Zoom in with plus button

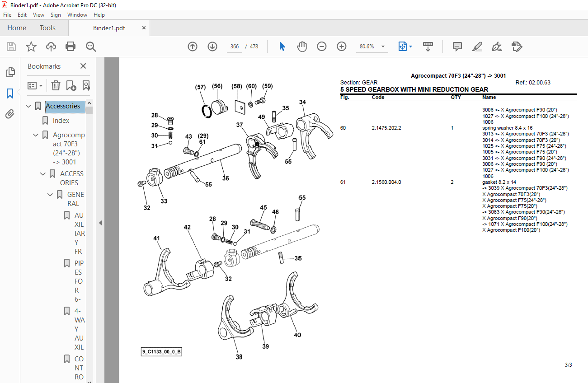pos(342,47)
